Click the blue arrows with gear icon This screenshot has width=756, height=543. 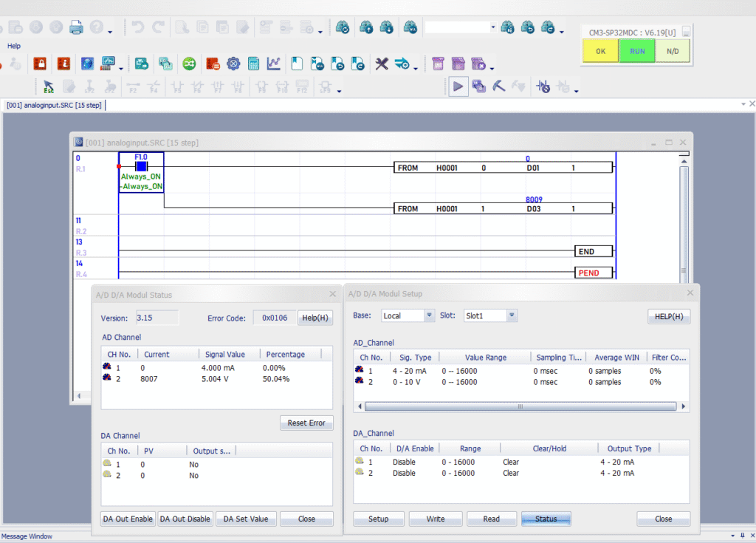(x=402, y=64)
